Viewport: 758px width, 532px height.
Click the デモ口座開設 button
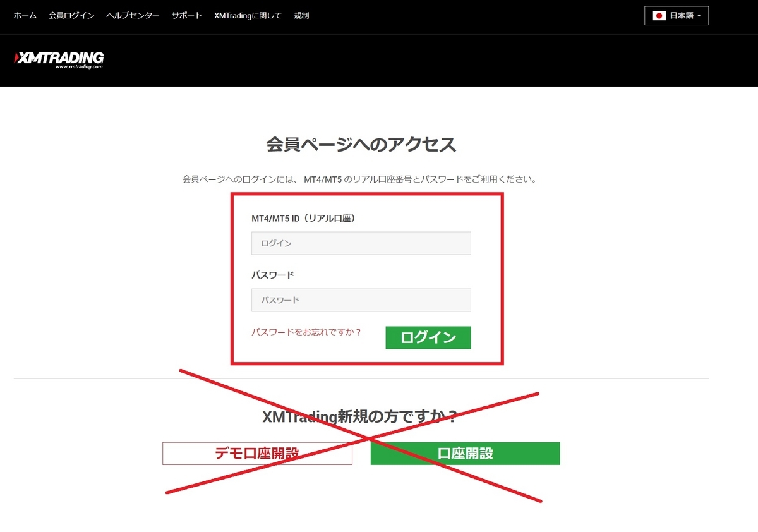(x=257, y=454)
